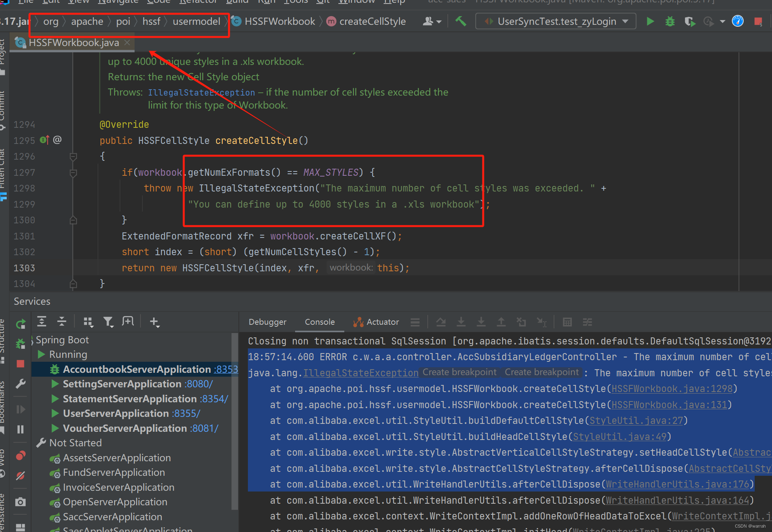Click the Evaluate Expression calculator icon
772x532 pixels.
coord(567,322)
